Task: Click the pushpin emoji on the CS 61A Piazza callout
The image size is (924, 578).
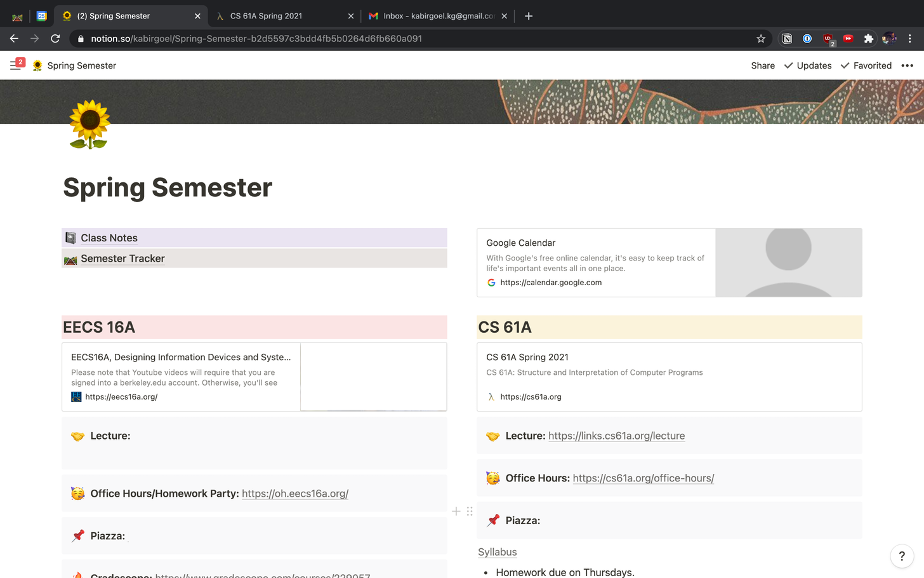Action: pos(493,521)
